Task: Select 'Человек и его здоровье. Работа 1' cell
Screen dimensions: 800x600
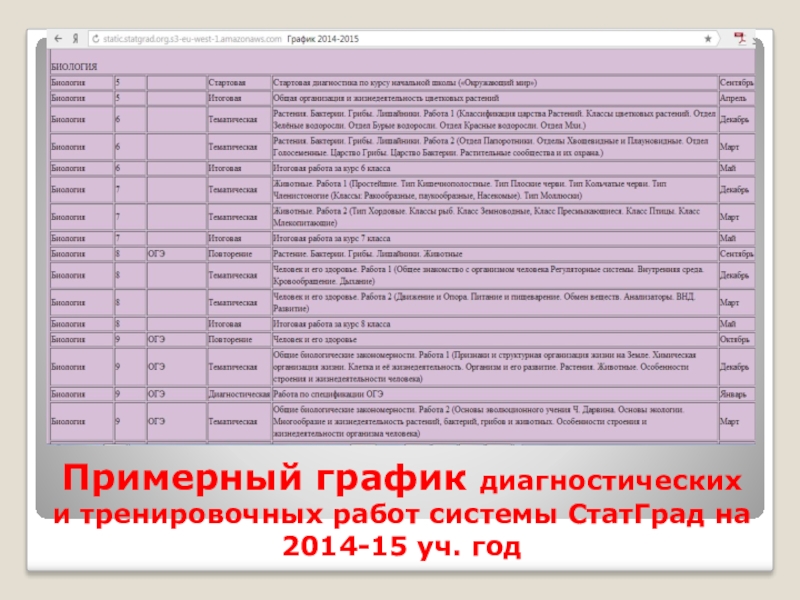Action: point(495,276)
